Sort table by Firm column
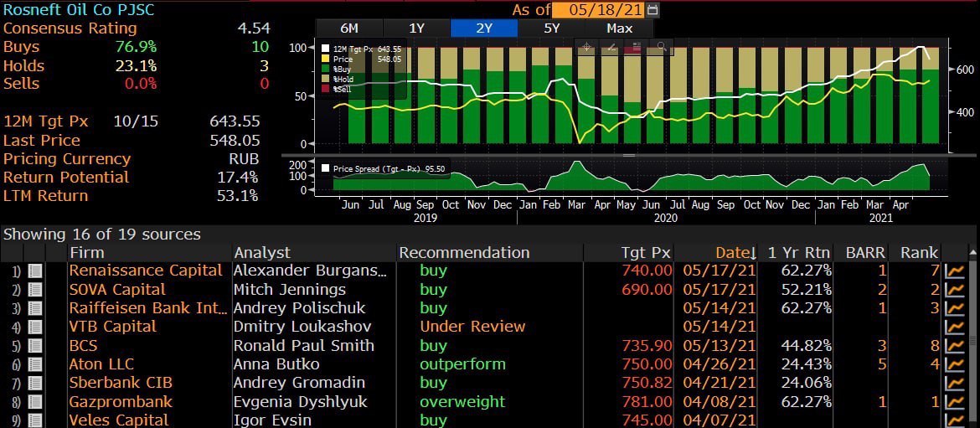Viewport: 980px width, 428px height. tap(87, 253)
